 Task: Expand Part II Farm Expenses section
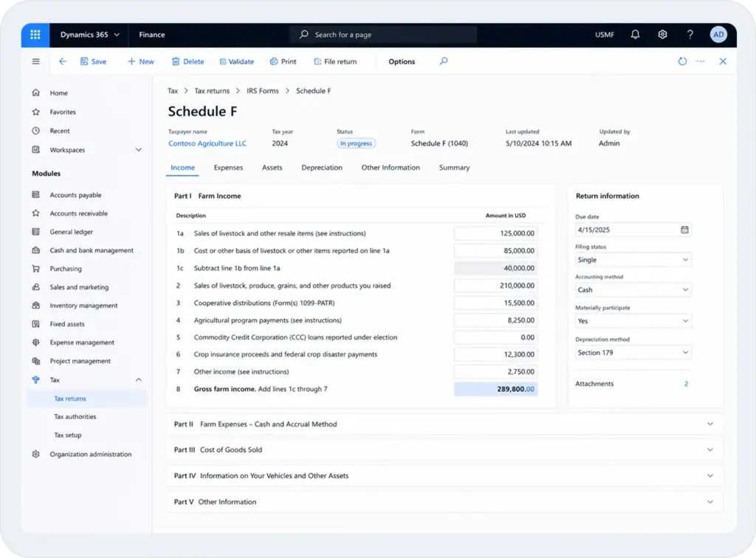tap(444, 424)
